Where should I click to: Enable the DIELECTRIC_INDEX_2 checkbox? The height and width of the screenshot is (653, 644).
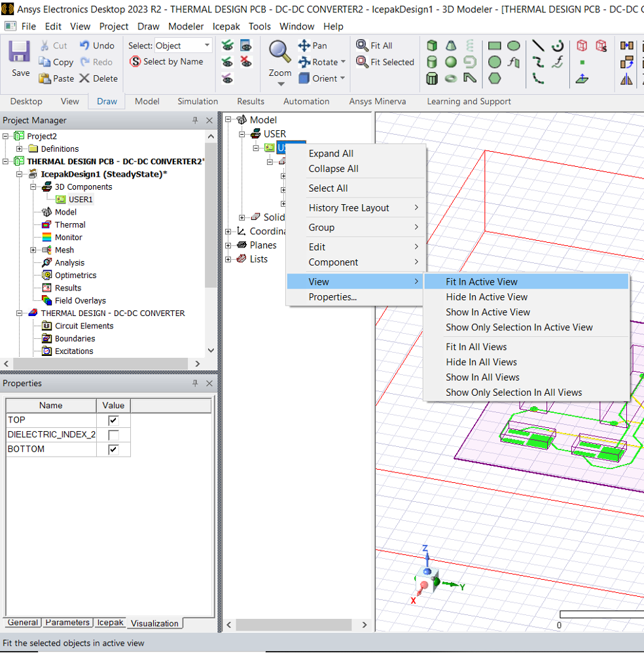click(113, 434)
